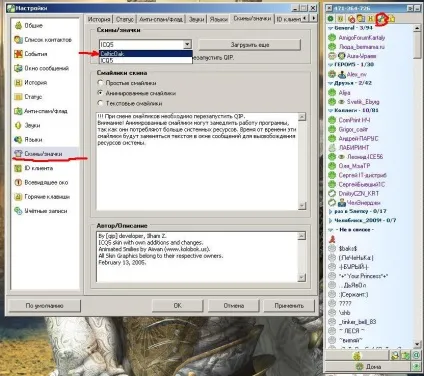Click right tab-scroll arrow in settings tabs
The image size is (424, 376).
tap(313, 18)
